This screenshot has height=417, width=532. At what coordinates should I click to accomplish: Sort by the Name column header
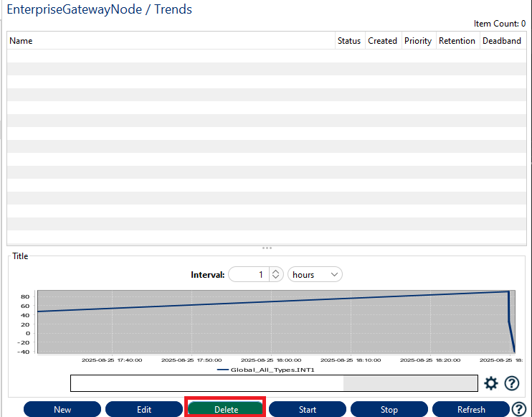(x=171, y=41)
